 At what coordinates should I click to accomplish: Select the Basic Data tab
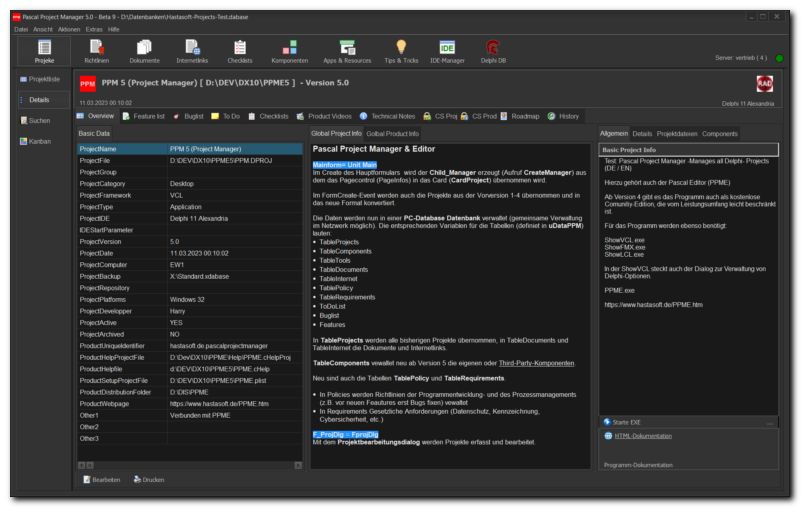94,133
